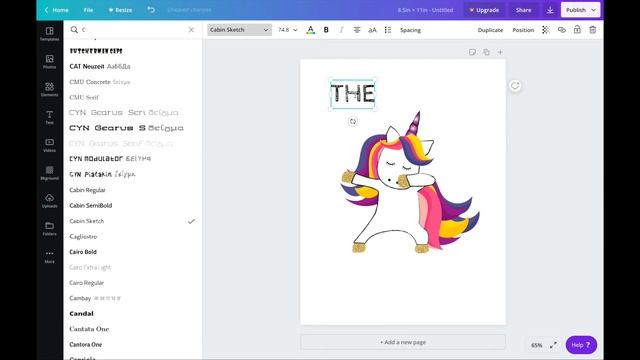The height and width of the screenshot is (360, 640).
Task: Open the File menu
Action: pyautogui.click(x=88, y=10)
